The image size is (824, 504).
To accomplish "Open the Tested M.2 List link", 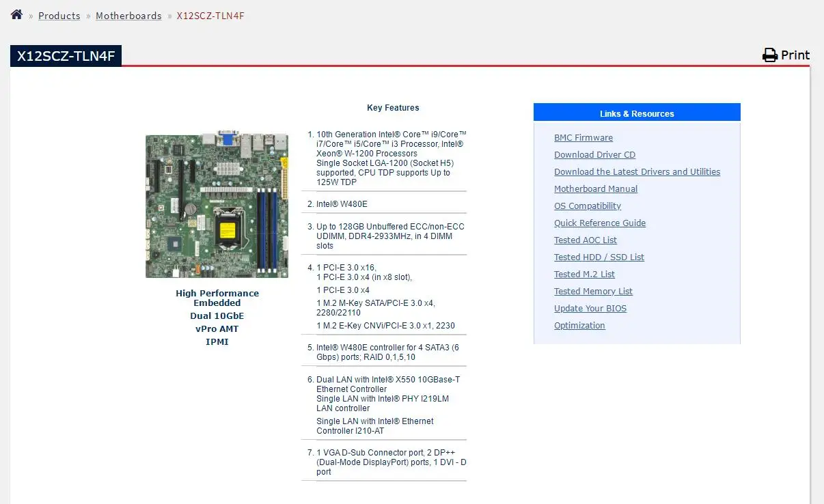I will [584, 275].
